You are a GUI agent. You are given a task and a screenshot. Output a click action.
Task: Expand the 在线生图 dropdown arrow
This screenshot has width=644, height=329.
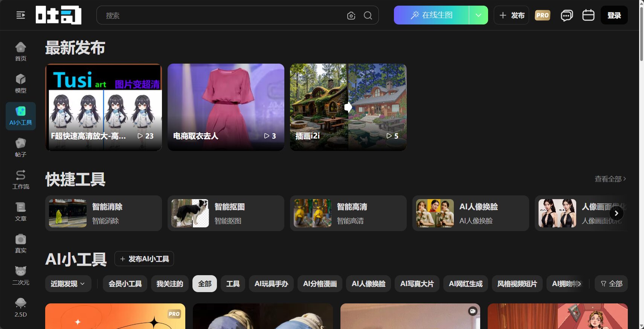point(478,15)
